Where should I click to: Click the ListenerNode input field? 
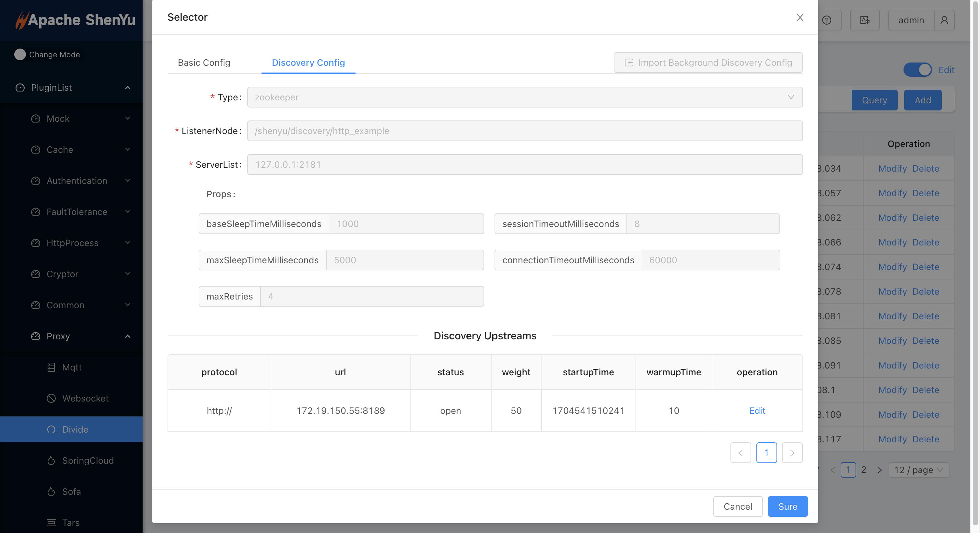524,131
